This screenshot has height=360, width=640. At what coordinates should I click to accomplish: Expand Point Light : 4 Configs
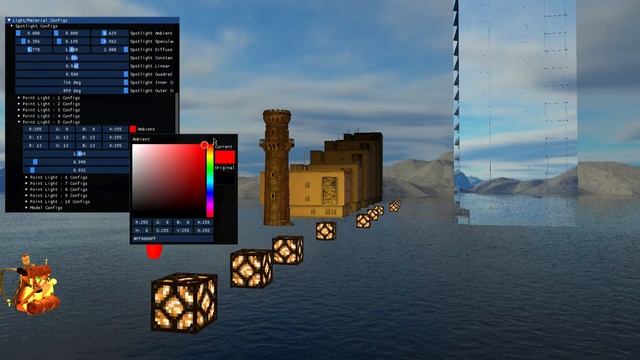19,116
